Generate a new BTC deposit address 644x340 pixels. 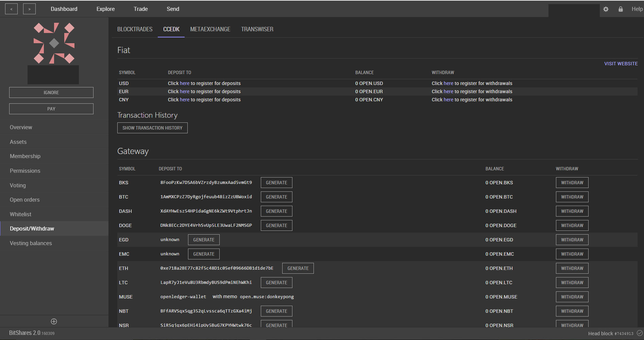[276, 197]
